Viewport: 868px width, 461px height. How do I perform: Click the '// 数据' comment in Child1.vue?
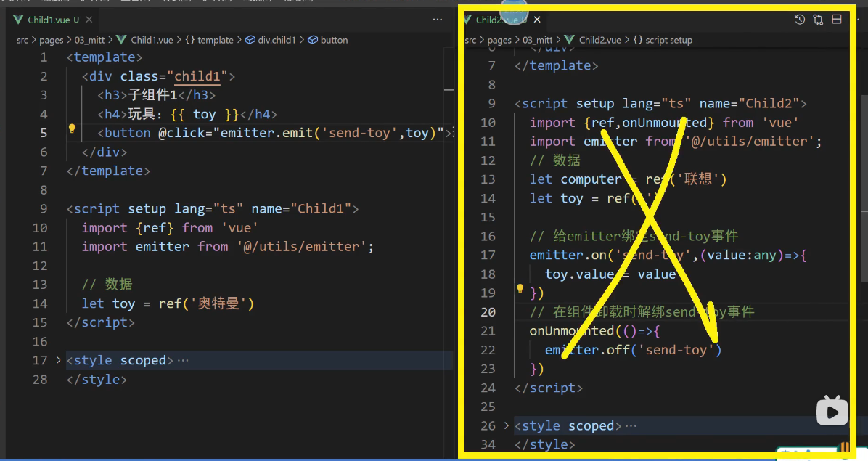(107, 285)
